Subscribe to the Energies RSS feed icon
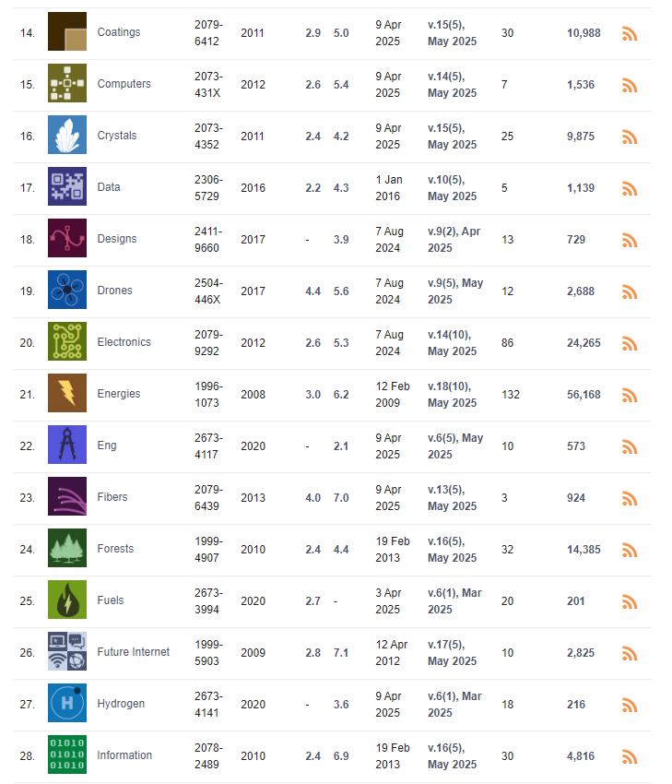Viewport: 672px width, 784px height. [629, 395]
